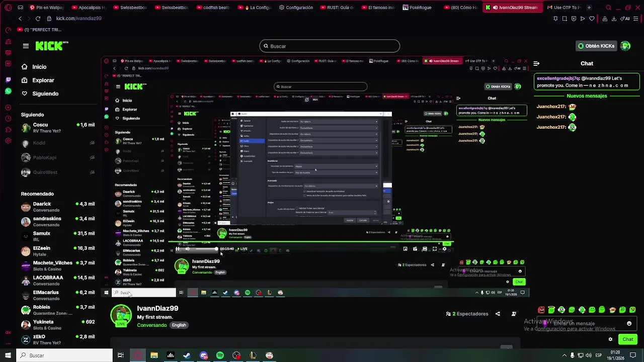
Task: Switch to the Configuración tab
Action: tap(296, 8)
